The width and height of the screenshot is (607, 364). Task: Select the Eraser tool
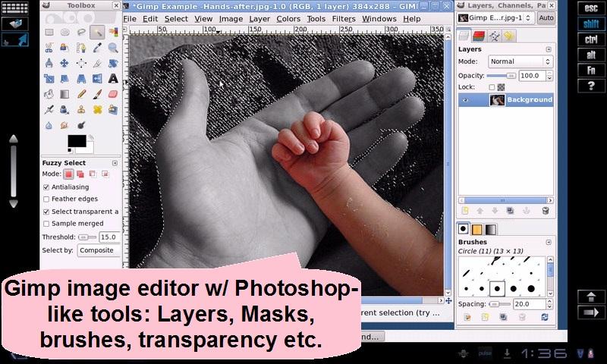tap(113, 94)
